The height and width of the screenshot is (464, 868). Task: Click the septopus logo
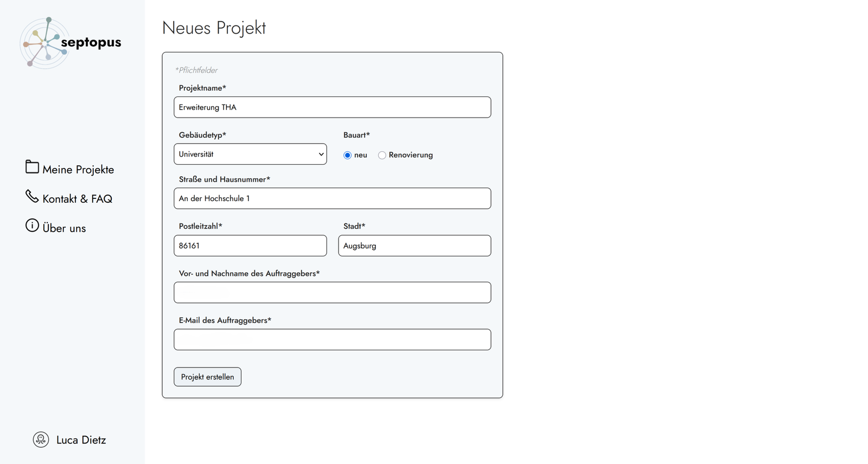(x=44, y=43)
